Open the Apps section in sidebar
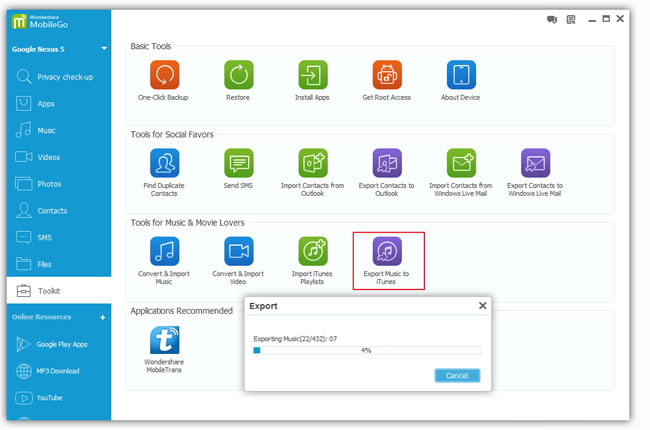Viewport: 650px width, 430px height. 59,104
